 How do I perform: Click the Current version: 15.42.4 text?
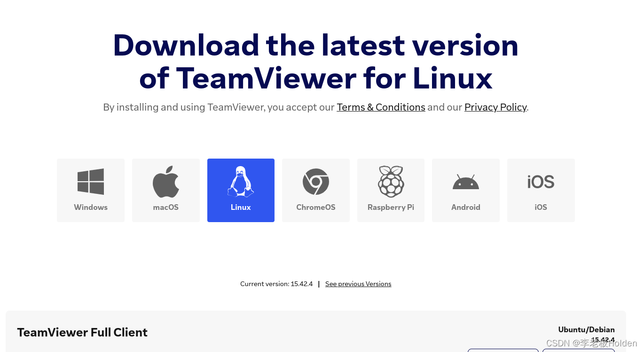276,284
